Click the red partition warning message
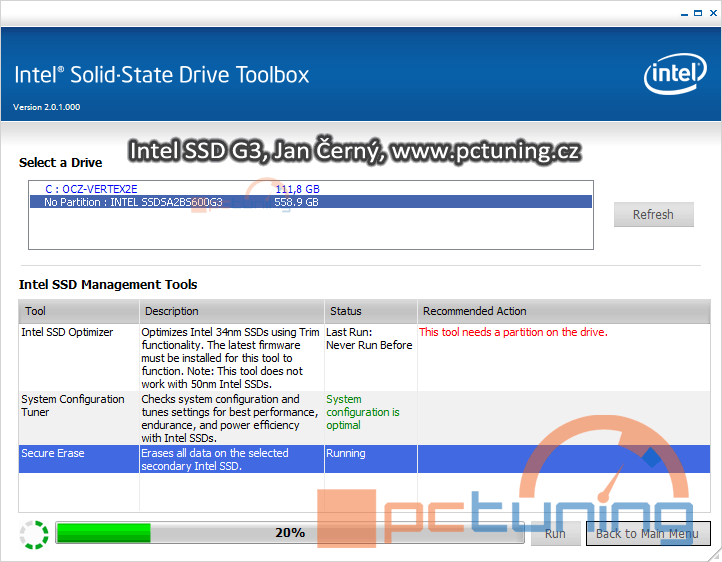722x562 pixels. [513, 332]
